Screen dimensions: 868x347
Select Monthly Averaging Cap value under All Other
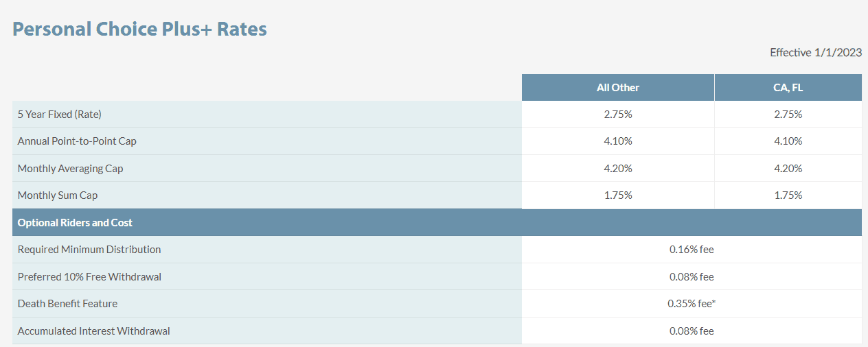[617, 168]
